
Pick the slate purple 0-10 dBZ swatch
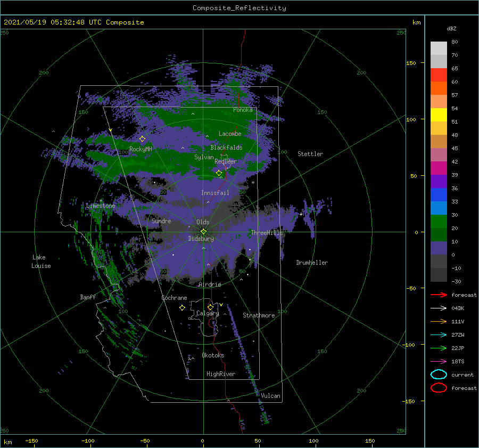[x=439, y=248]
